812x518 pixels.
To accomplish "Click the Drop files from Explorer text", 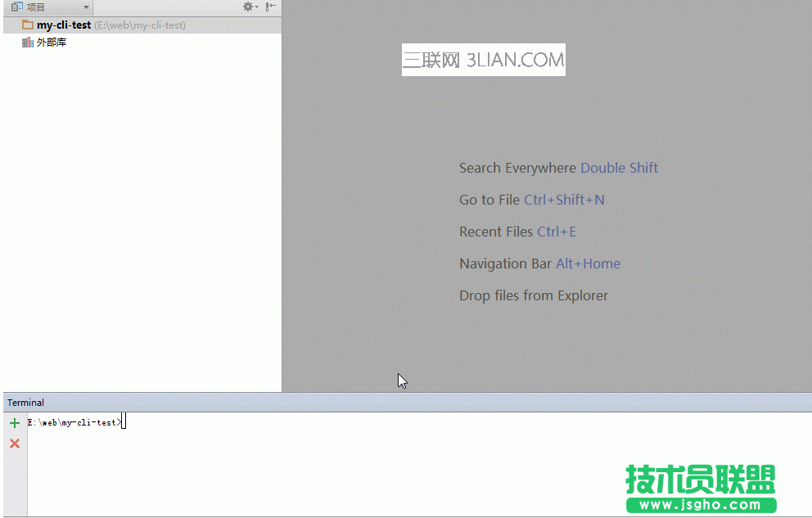I will click(x=534, y=295).
